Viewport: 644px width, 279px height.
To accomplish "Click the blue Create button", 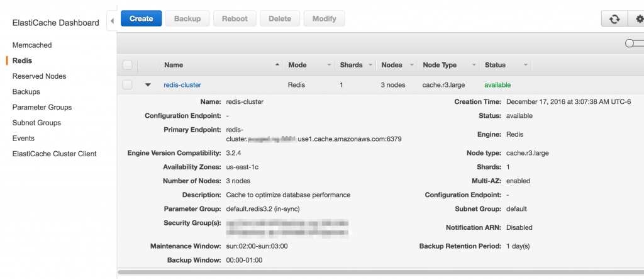I will [x=142, y=18].
